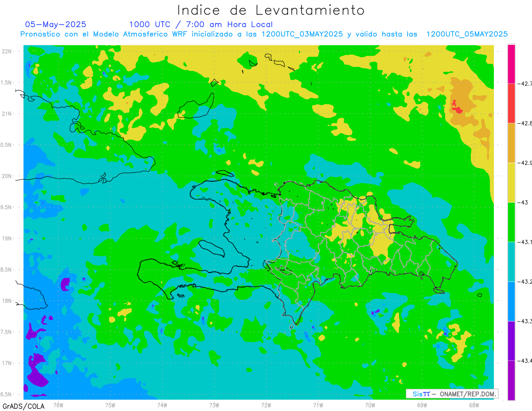
Task: Click the "20N" latitude label
Action: coord(7,176)
